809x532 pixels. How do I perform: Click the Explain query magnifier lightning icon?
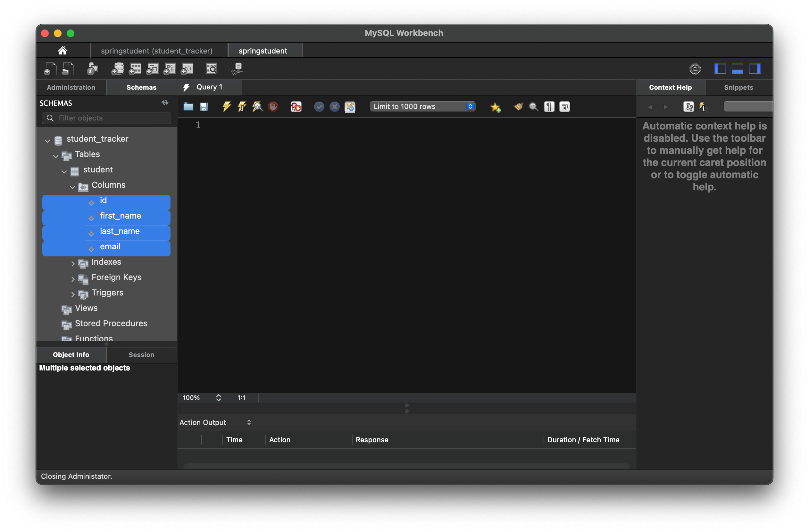(x=257, y=106)
